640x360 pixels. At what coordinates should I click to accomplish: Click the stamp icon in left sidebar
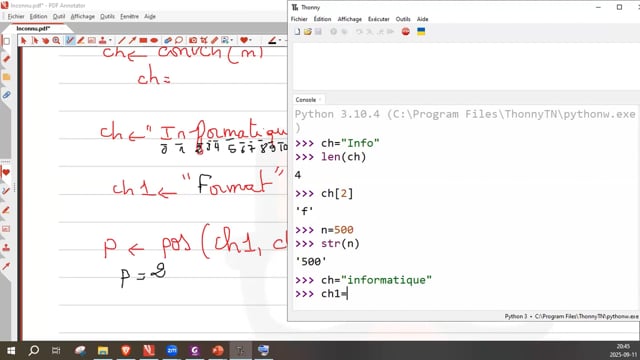coord(6,248)
